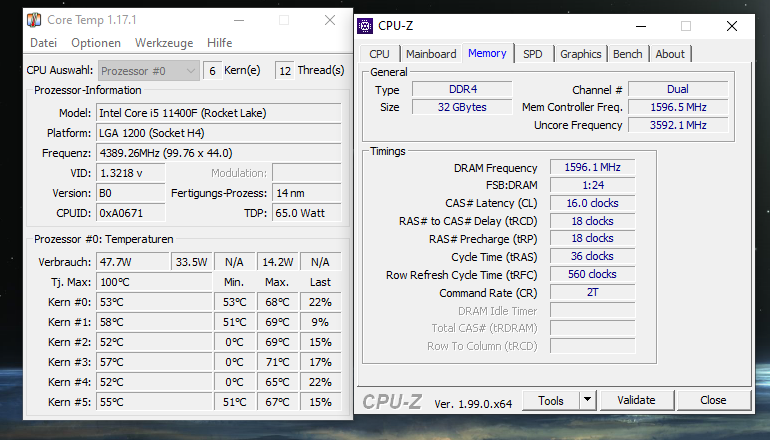Open the Datei menu in Core Temp
The image size is (770, 440).
tap(44, 43)
